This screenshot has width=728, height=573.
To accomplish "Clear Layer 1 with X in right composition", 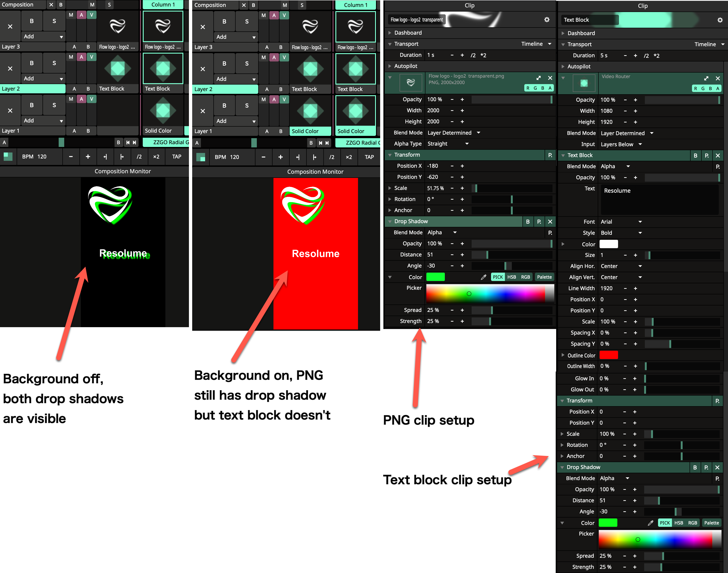I will [x=203, y=111].
